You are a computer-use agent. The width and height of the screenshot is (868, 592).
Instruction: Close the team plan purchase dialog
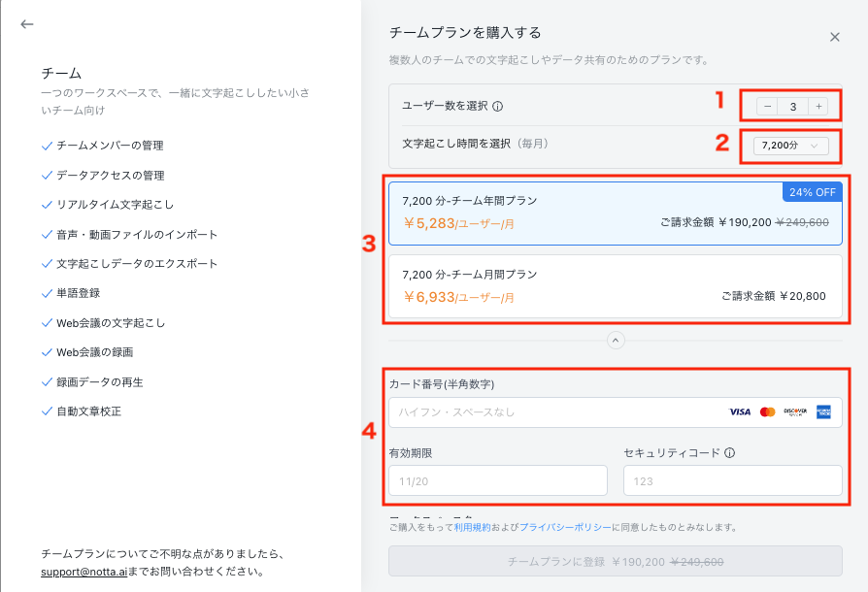click(835, 37)
